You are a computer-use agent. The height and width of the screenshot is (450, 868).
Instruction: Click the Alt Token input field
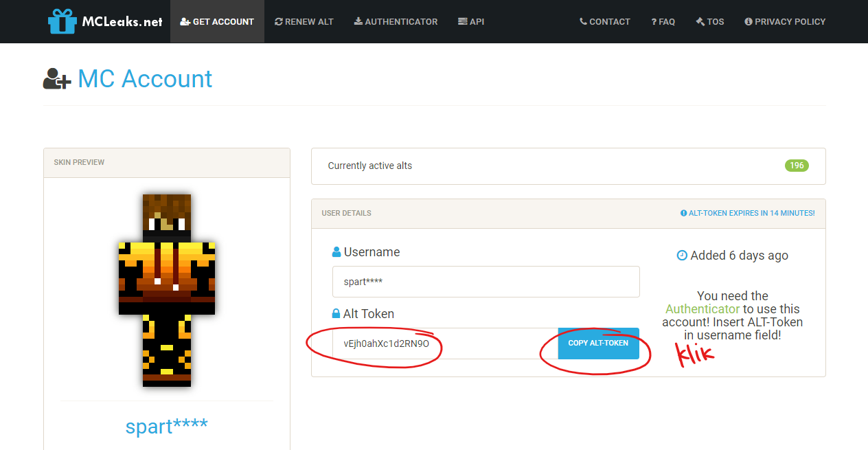click(445, 344)
